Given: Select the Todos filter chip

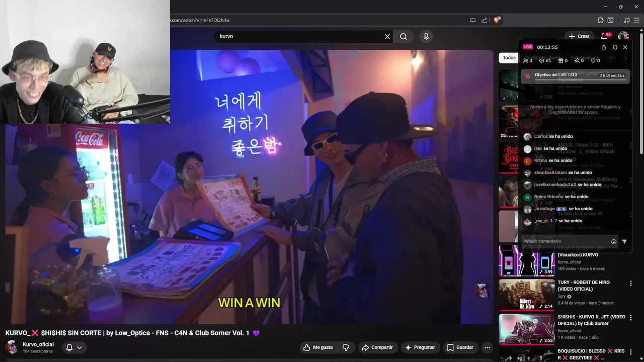Looking at the screenshot, I should pyautogui.click(x=509, y=58).
